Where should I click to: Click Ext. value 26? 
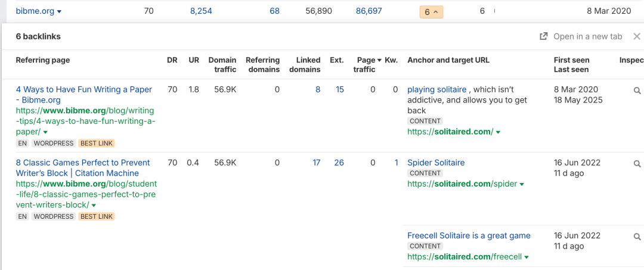[x=339, y=163]
